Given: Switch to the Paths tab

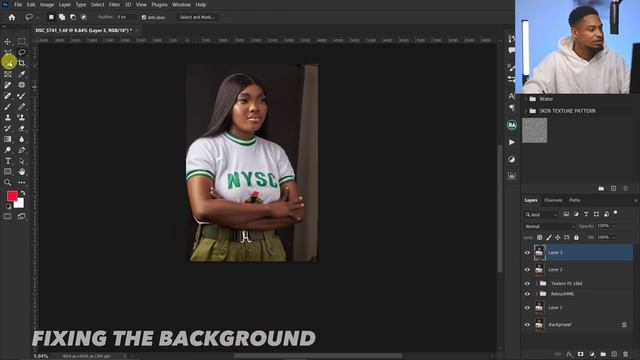Looking at the screenshot, I should (575, 200).
